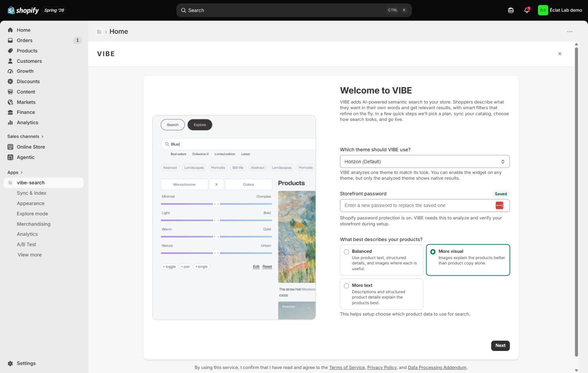Click the Orders inbox icon
Viewport: 588px width, 373px height.
pyautogui.click(x=10, y=40)
